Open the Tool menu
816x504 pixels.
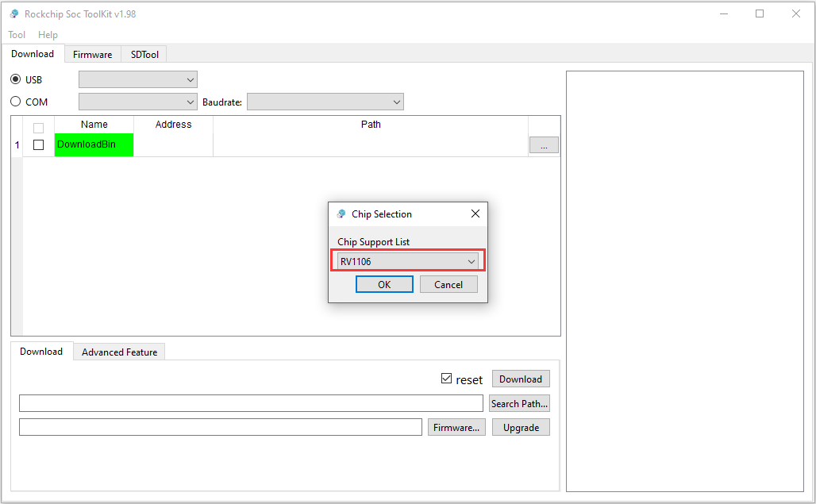[x=16, y=34]
